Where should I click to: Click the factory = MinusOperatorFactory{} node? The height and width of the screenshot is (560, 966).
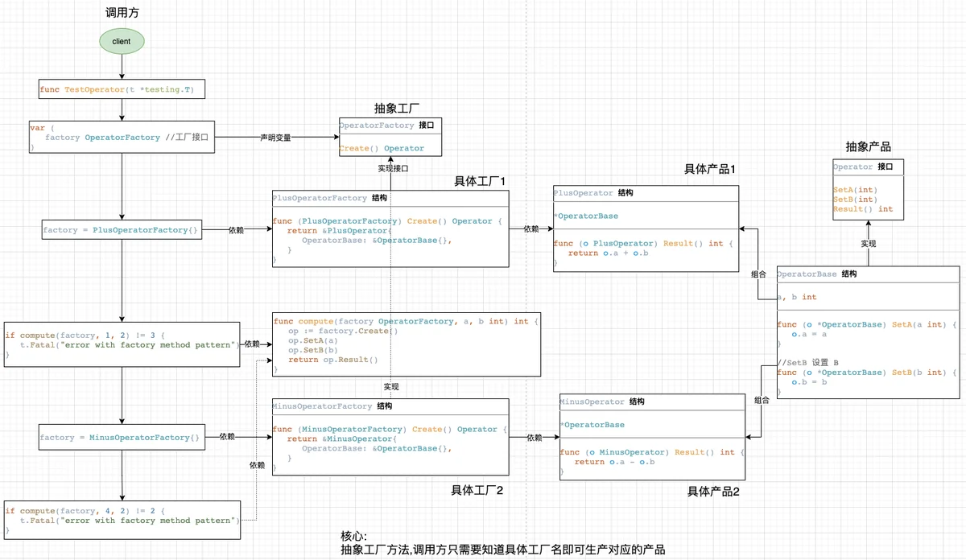point(122,438)
